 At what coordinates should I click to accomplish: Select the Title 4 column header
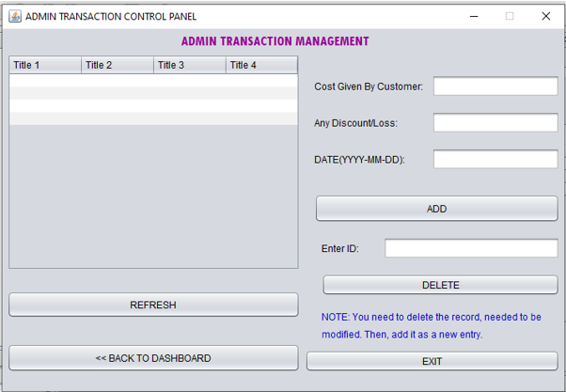click(x=261, y=65)
